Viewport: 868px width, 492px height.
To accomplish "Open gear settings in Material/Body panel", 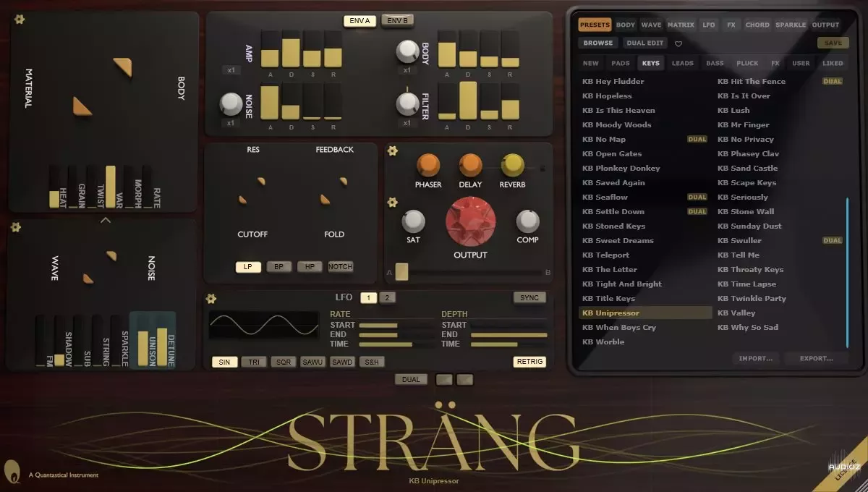I will tap(20, 20).
